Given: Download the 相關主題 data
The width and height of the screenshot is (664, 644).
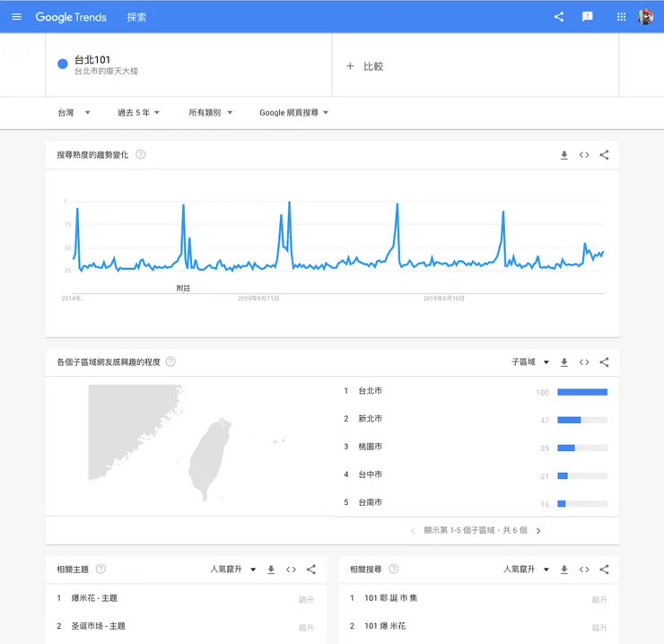Looking at the screenshot, I should coord(271,570).
